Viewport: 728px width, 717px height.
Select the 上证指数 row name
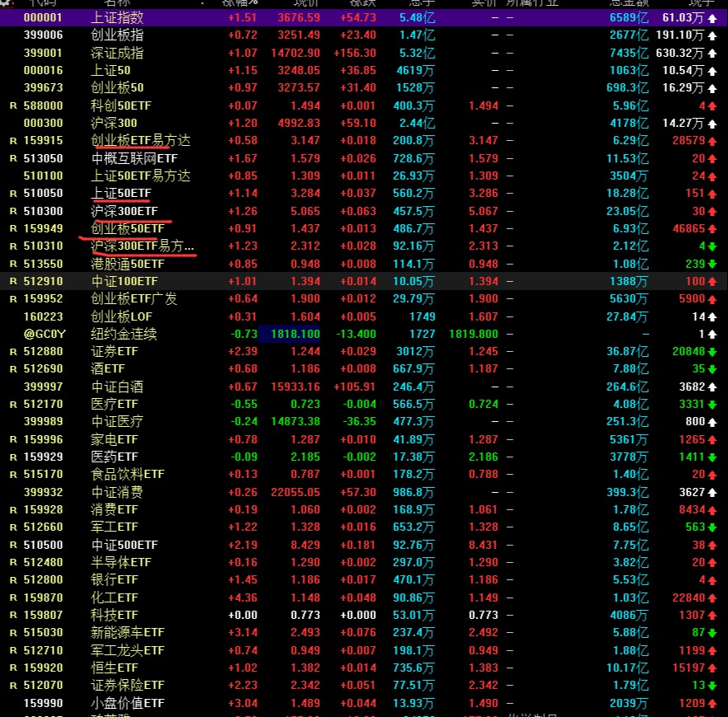pos(117,17)
